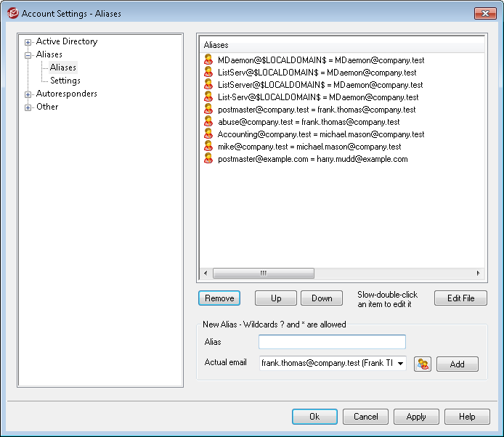Click the MDaemon app icon in title bar
The height and width of the screenshot is (437, 504).
point(12,13)
